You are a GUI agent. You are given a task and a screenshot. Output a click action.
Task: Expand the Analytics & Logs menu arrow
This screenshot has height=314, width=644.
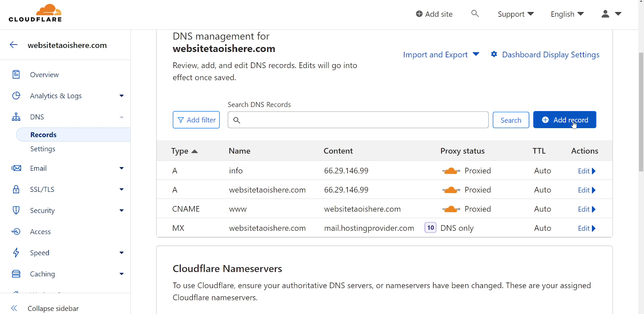122,95
